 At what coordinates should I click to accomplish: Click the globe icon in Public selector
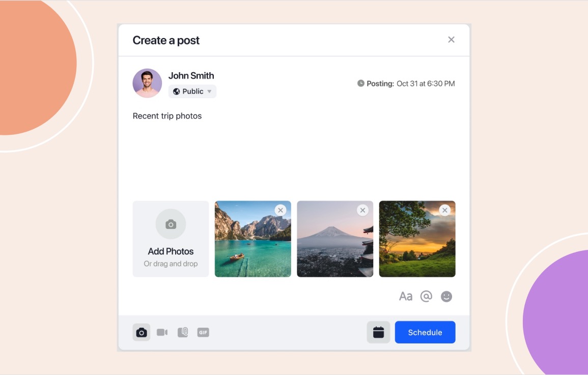[176, 92]
